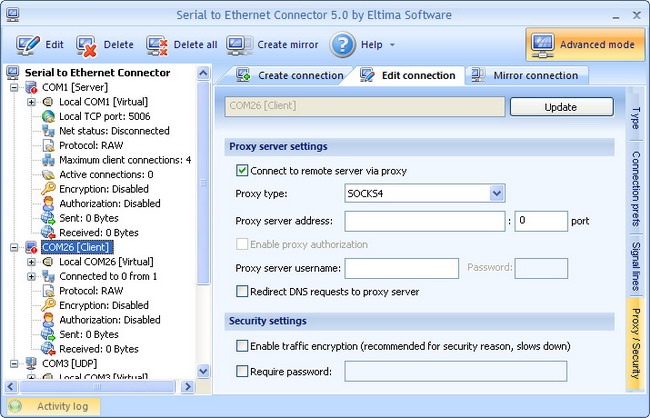650x418 pixels.
Task: Open the Proxy type SOCKS4 dropdown
Action: tap(497, 193)
